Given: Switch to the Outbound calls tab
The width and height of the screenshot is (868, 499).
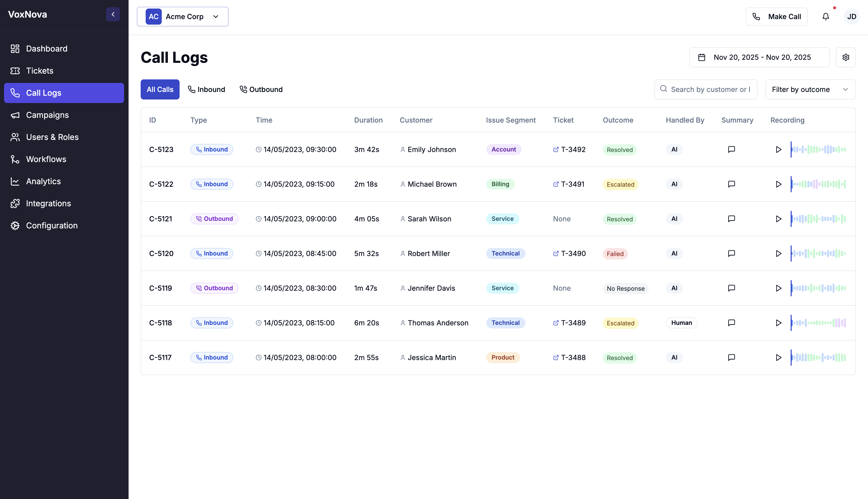Looking at the screenshot, I should [261, 89].
